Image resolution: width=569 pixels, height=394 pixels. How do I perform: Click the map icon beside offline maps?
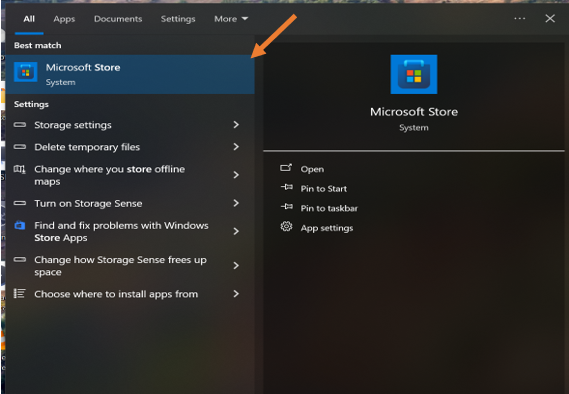pyautogui.click(x=20, y=169)
